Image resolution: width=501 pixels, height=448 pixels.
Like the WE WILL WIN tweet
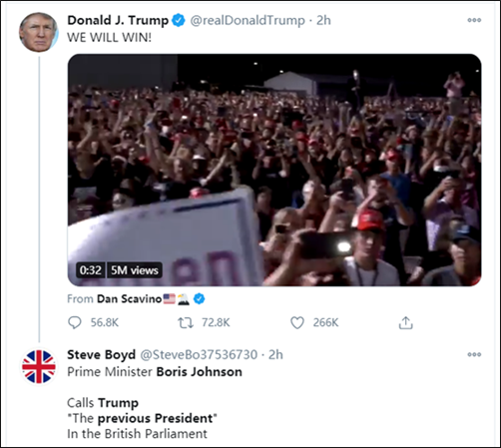(297, 322)
